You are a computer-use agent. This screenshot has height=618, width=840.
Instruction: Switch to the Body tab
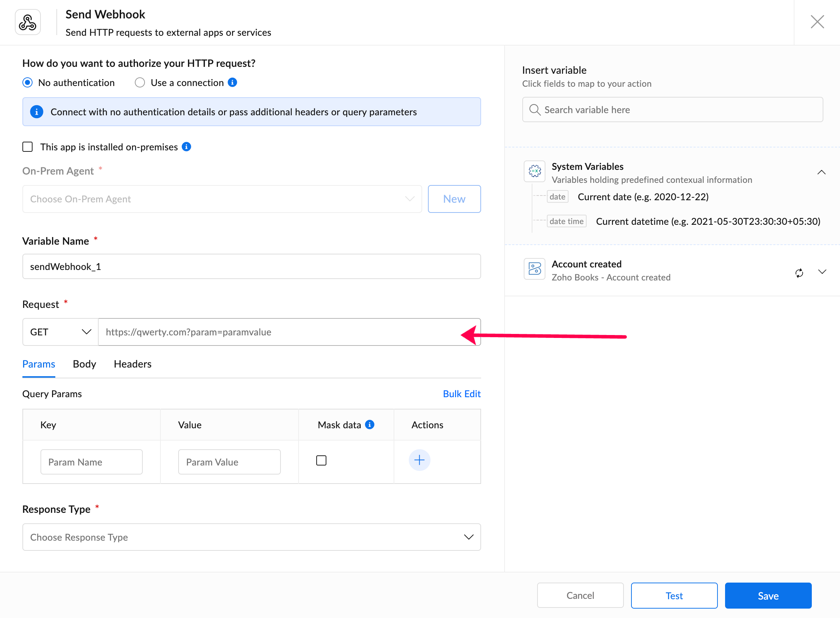click(85, 364)
